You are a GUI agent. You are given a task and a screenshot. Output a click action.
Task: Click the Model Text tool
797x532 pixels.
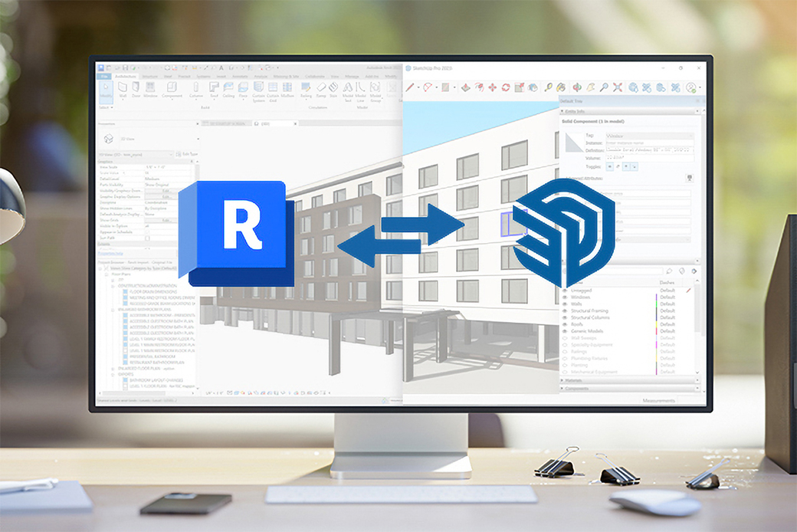(348, 90)
